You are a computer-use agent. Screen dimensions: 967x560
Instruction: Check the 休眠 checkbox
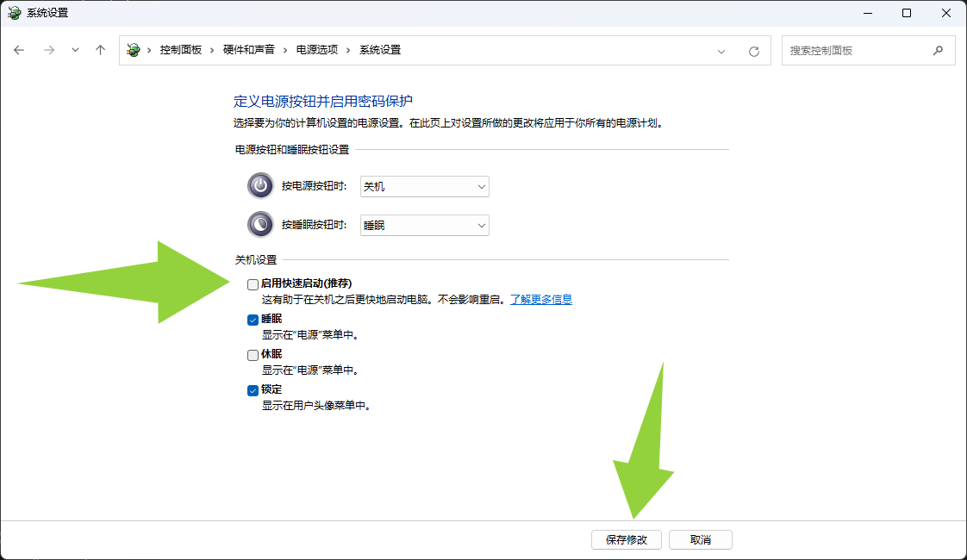[x=253, y=355]
